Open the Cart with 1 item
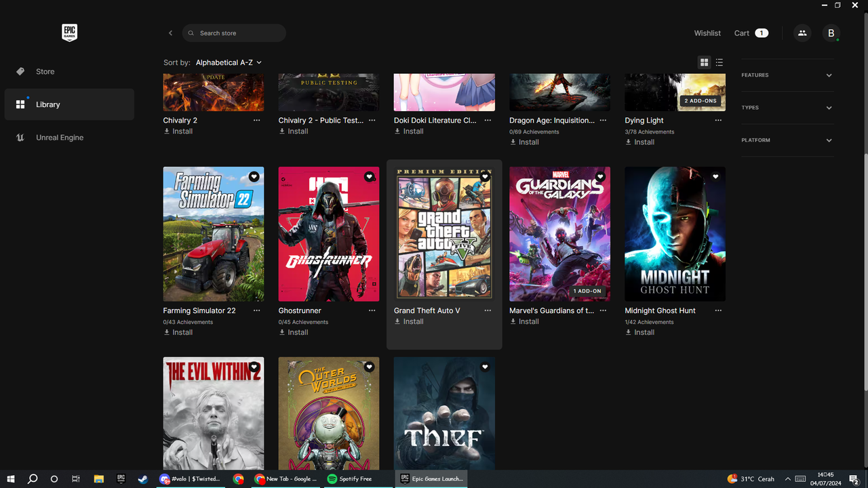This screenshot has height=488, width=868. pos(751,33)
